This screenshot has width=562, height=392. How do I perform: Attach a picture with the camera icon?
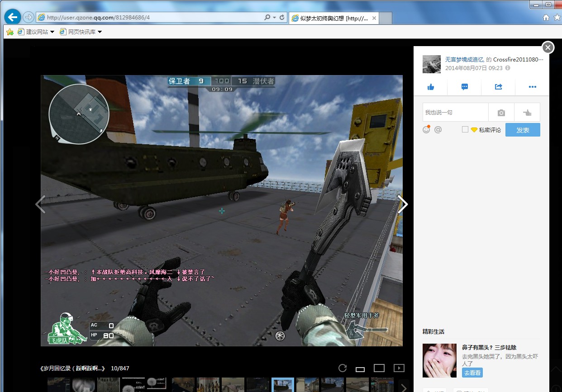[x=501, y=113]
